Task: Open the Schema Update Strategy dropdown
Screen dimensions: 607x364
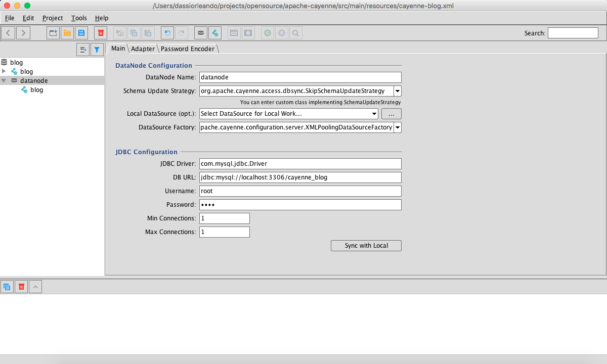Action: coord(398,91)
